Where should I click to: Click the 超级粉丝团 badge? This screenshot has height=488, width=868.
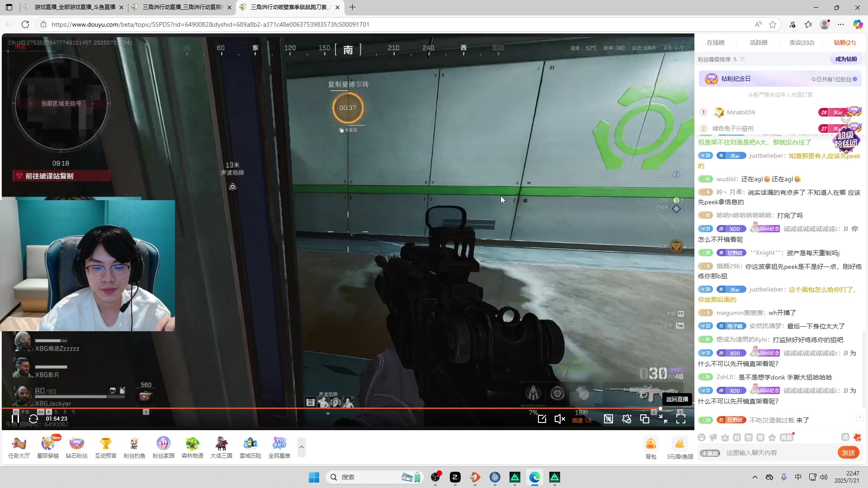tap(846, 141)
